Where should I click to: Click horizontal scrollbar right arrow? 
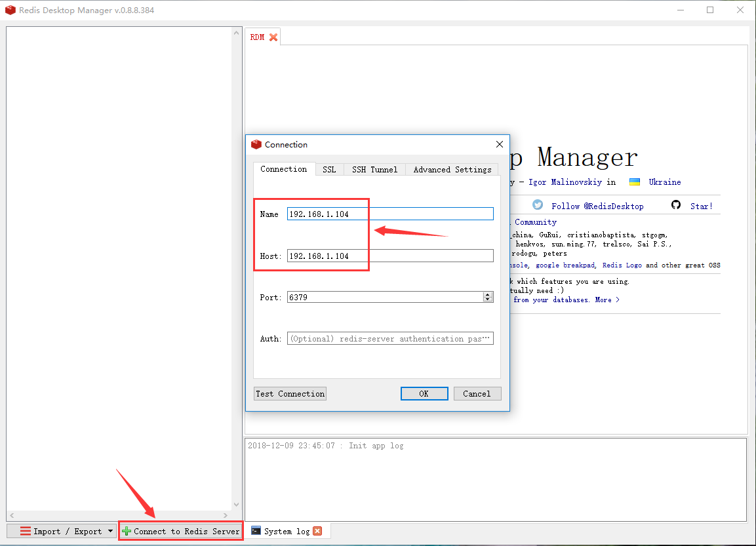pos(225,515)
